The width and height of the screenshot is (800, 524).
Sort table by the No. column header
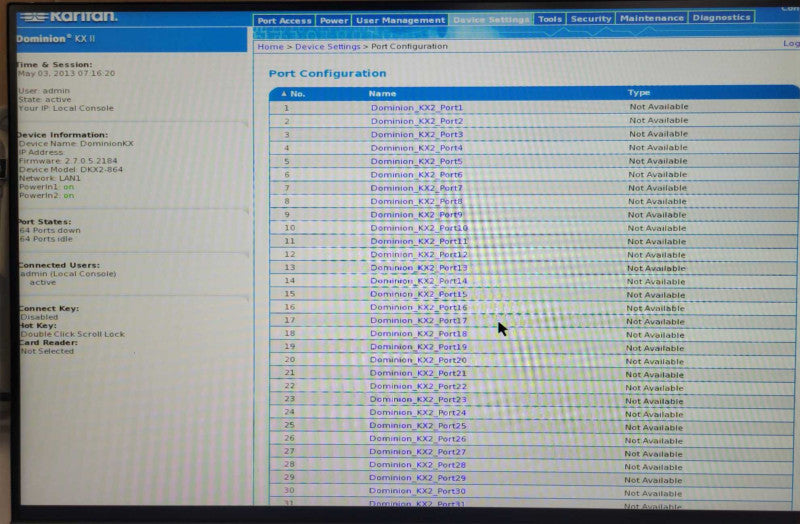click(293, 94)
